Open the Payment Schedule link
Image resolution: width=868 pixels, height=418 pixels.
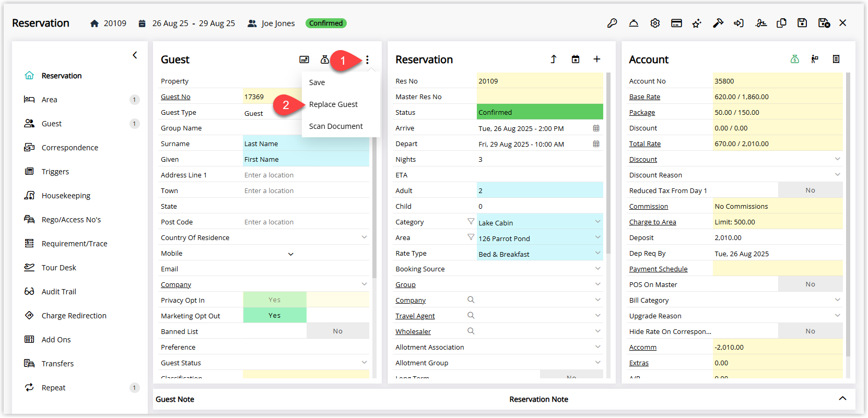click(658, 269)
